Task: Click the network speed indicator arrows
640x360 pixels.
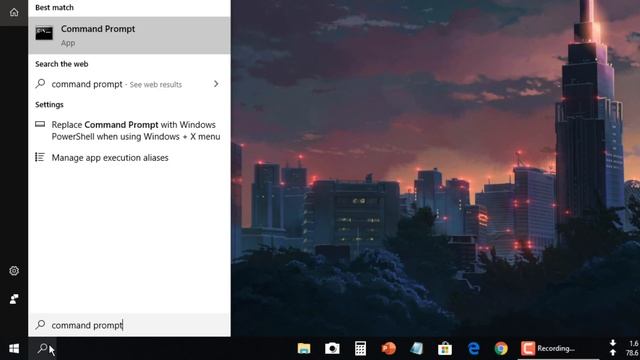Action: [x=613, y=348]
